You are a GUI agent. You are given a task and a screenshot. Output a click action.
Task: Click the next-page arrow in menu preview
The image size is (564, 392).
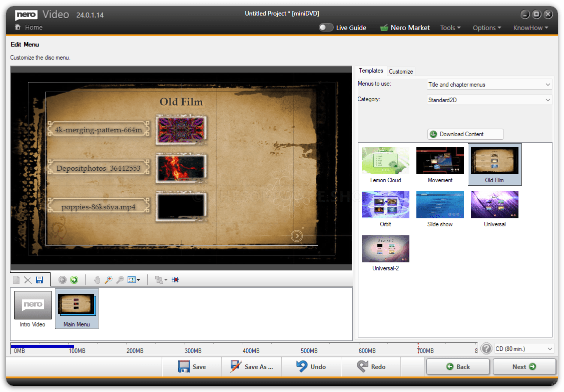pyautogui.click(x=297, y=236)
